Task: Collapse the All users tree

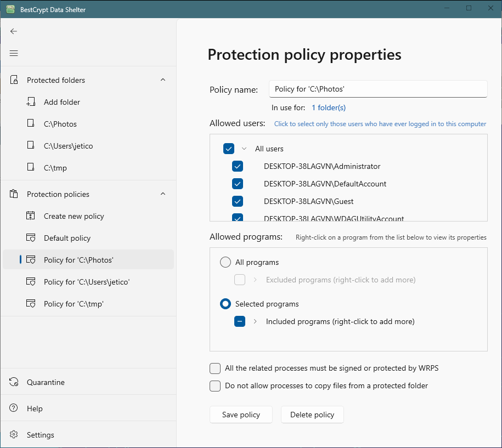Action: pos(244,149)
